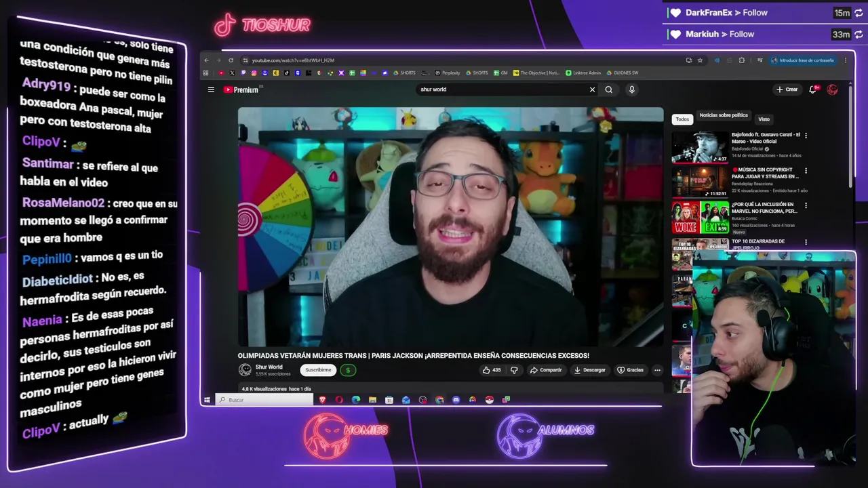The height and width of the screenshot is (488, 868).
Task: Open the GM bookmark
Action: 500,73
